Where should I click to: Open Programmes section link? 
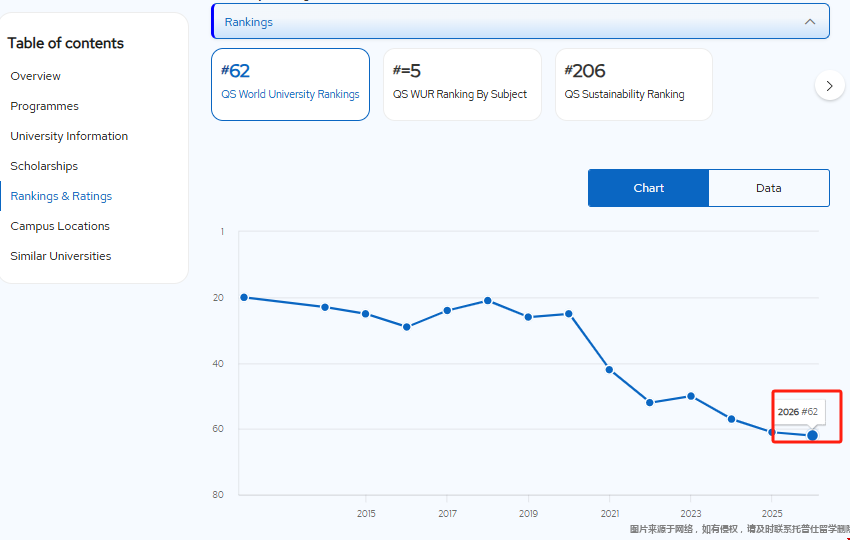45,106
